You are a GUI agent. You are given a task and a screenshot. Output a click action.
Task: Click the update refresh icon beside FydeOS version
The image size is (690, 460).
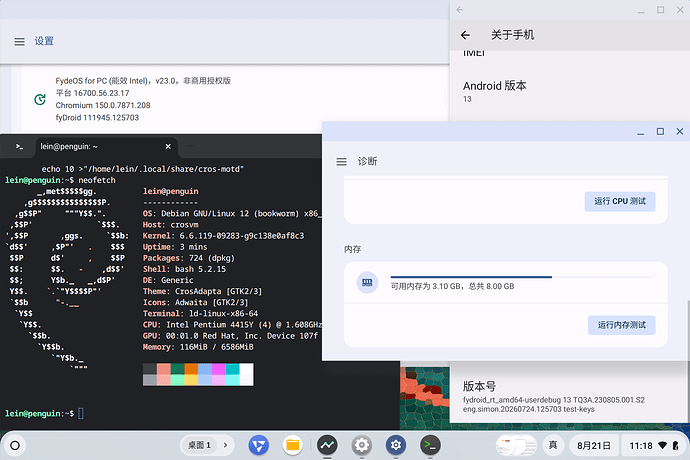click(40, 99)
